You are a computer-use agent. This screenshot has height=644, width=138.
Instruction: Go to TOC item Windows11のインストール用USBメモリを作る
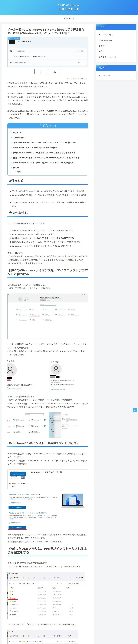point(35,147)
